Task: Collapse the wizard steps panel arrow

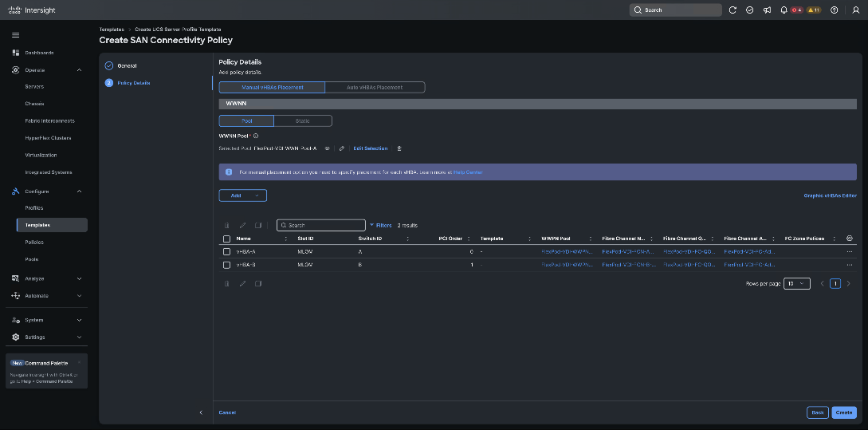Action: pyautogui.click(x=201, y=412)
